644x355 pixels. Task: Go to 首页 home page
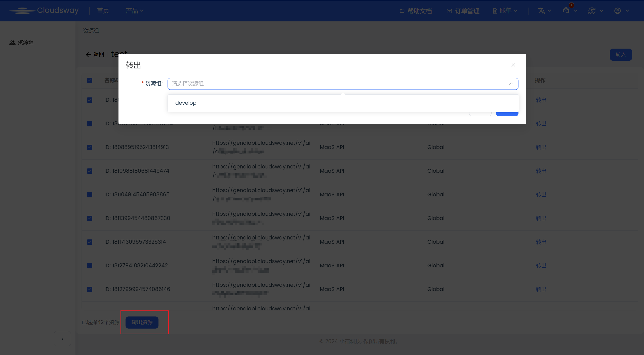click(103, 11)
